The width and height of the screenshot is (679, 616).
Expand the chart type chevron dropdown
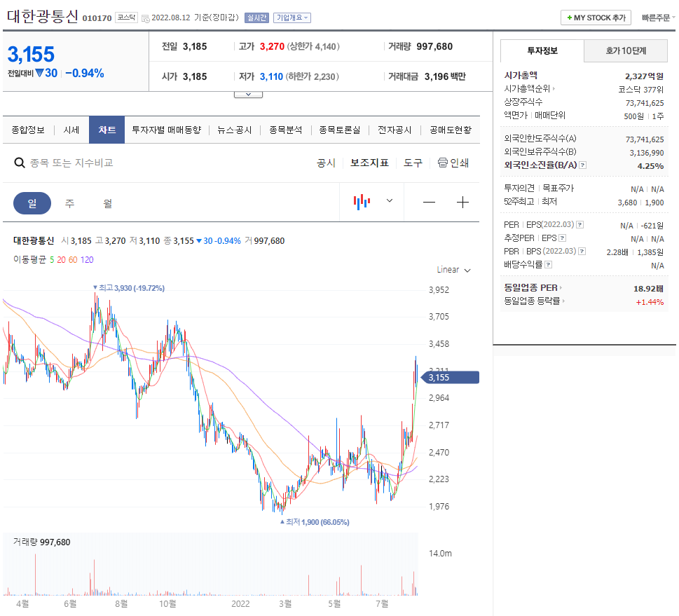[390, 200]
